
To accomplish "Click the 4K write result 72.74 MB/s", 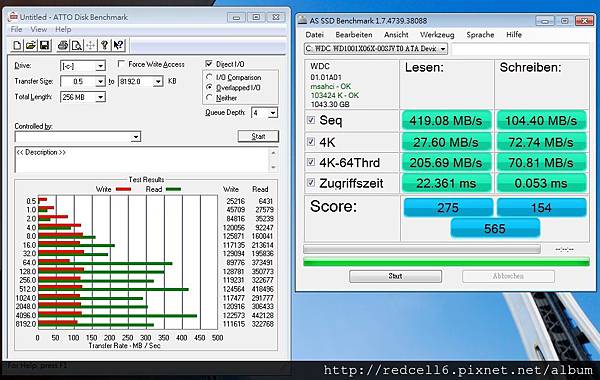I will coord(541,142).
